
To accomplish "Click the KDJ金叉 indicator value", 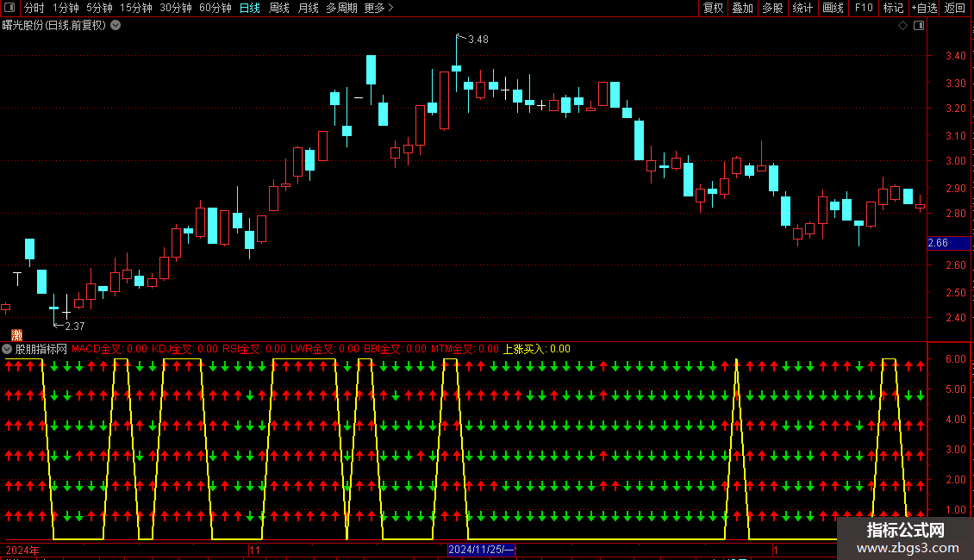I will [185, 349].
